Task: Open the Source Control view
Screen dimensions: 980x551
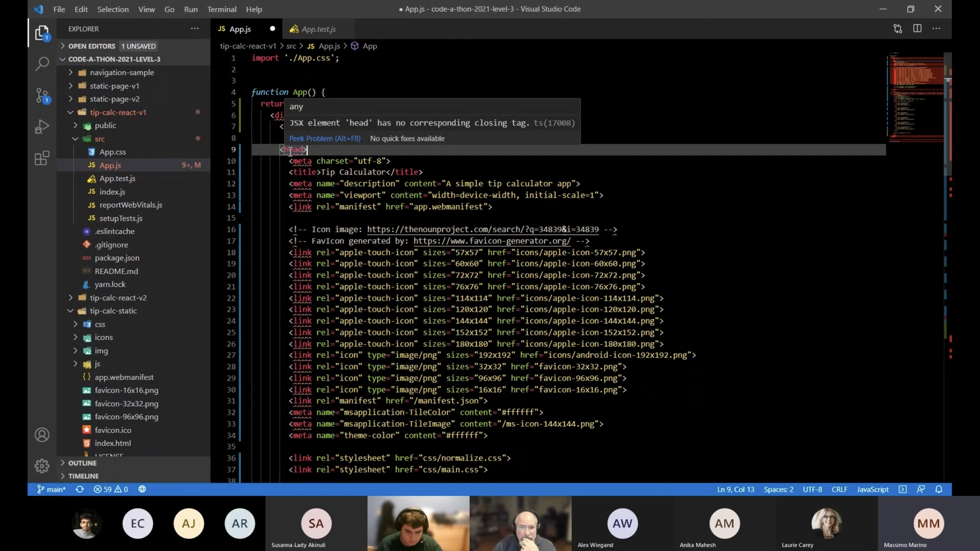Action: pos(42,95)
